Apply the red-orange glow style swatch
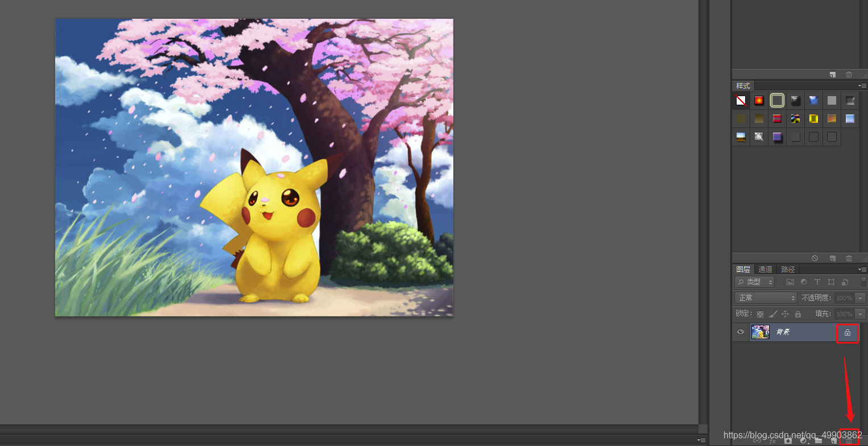 tap(759, 101)
